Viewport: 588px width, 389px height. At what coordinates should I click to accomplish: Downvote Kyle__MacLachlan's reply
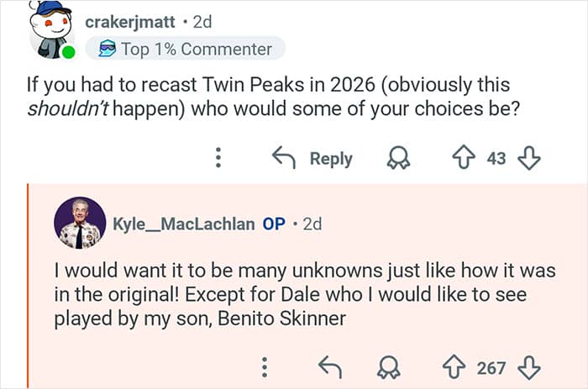pyautogui.click(x=528, y=367)
